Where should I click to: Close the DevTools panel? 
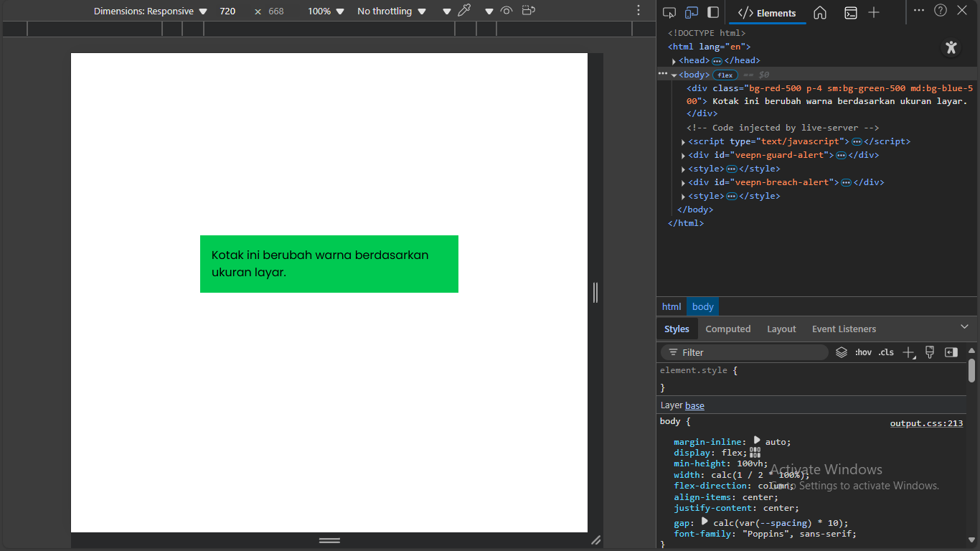pyautogui.click(x=962, y=10)
